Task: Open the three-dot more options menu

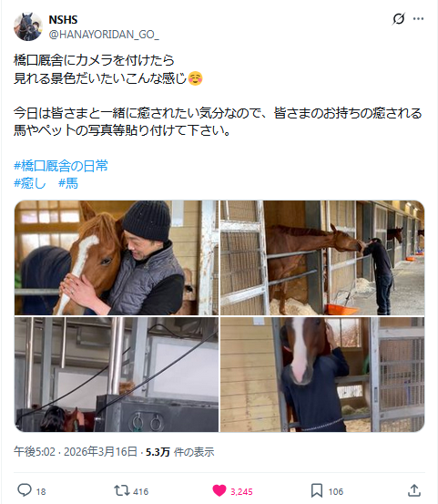Action: (x=418, y=18)
